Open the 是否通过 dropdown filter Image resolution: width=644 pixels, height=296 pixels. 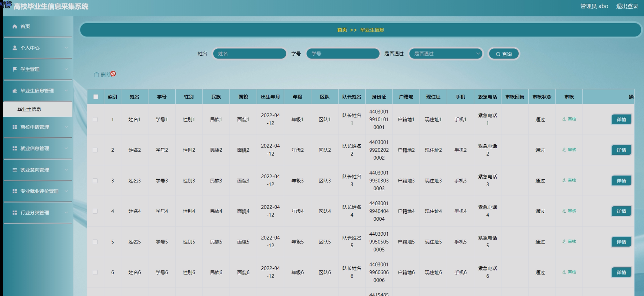(446, 54)
